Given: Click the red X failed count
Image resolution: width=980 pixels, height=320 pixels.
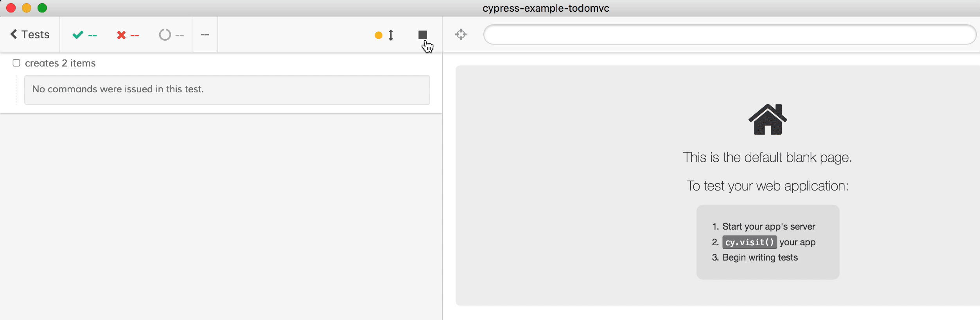Looking at the screenshot, I should [x=127, y=35].
